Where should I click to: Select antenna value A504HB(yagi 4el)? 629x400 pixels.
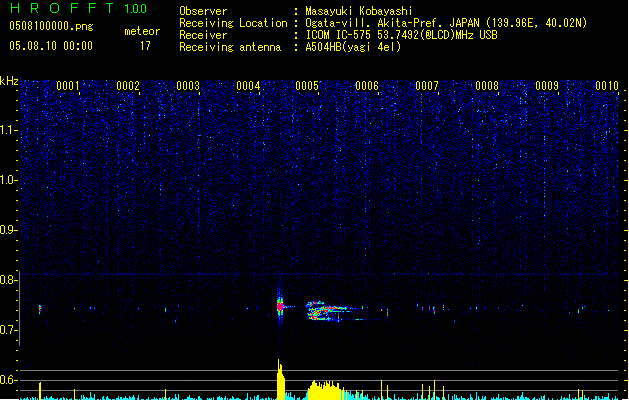[353, 47]
